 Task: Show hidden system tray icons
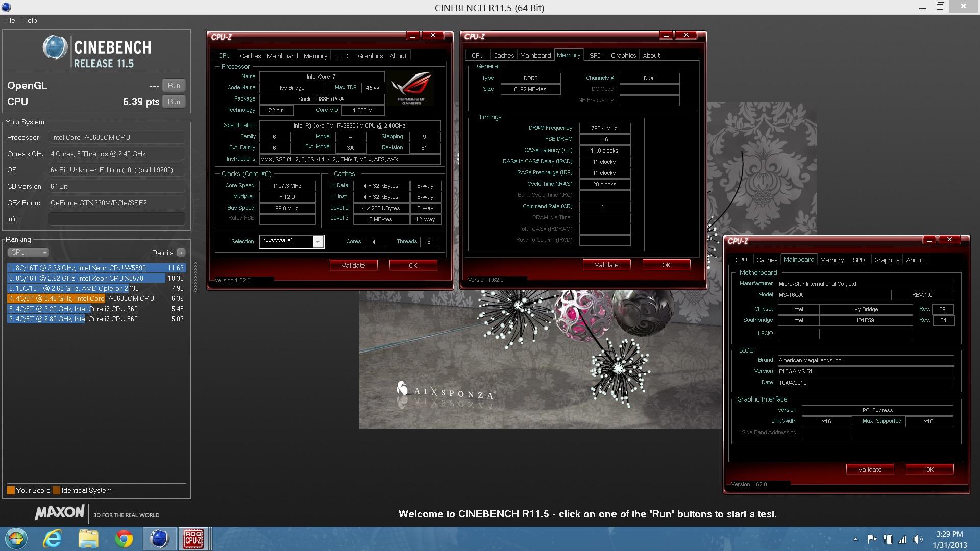click(855, 539)
